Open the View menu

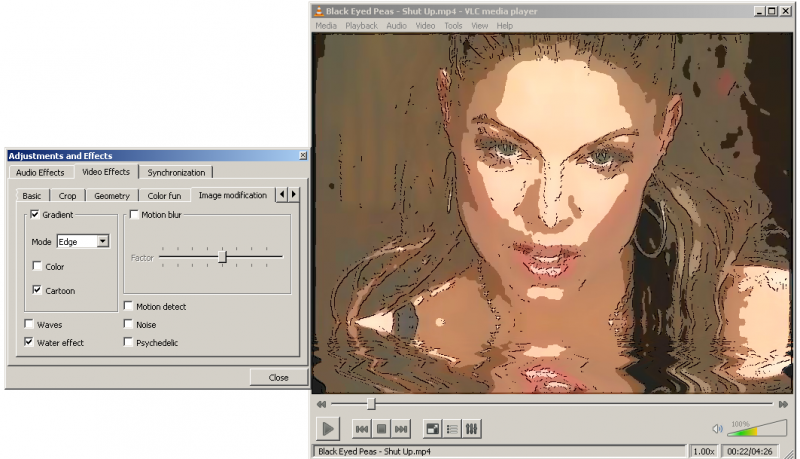pyautogui.click(x=479, y=26)
